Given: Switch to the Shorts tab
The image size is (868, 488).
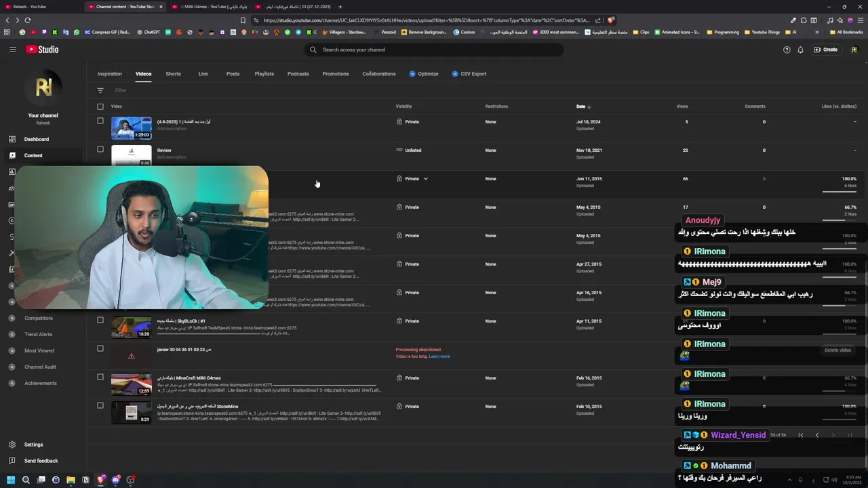Looking at the screenshot, I should point(173,74).
